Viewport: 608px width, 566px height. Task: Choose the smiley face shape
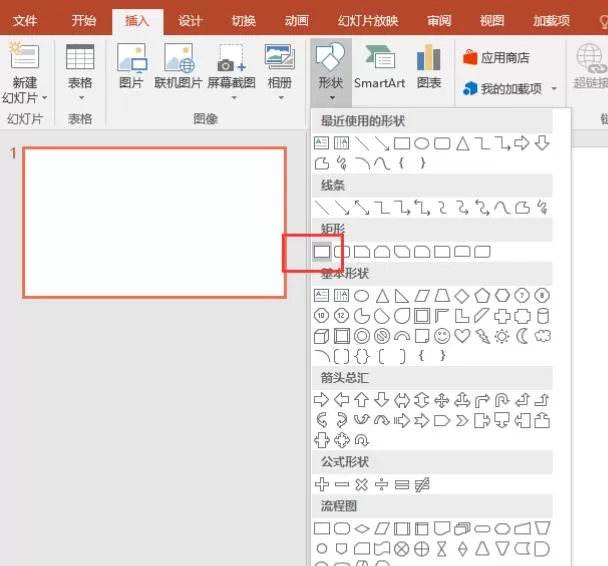coord(442,336)
